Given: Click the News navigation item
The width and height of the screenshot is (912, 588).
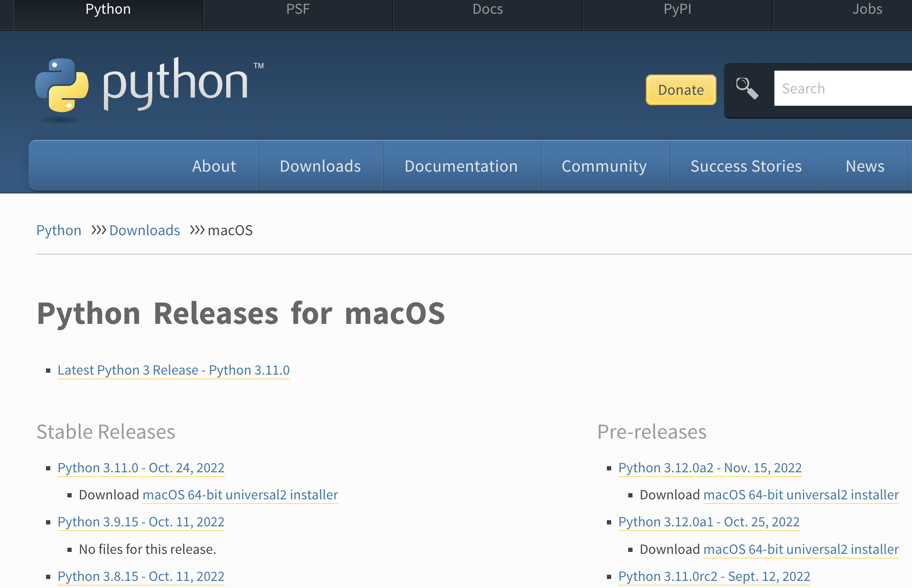Looking at the screenshot, I should [865, 166].
